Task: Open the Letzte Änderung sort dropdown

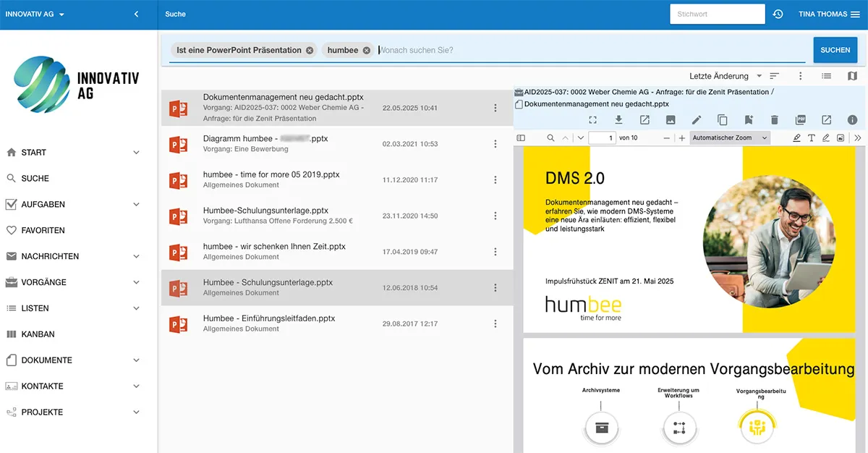Action: 723,76
